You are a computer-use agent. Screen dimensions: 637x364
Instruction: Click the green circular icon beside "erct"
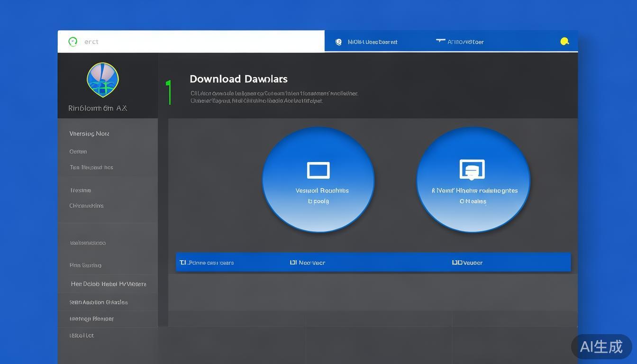tap(73, 42)
